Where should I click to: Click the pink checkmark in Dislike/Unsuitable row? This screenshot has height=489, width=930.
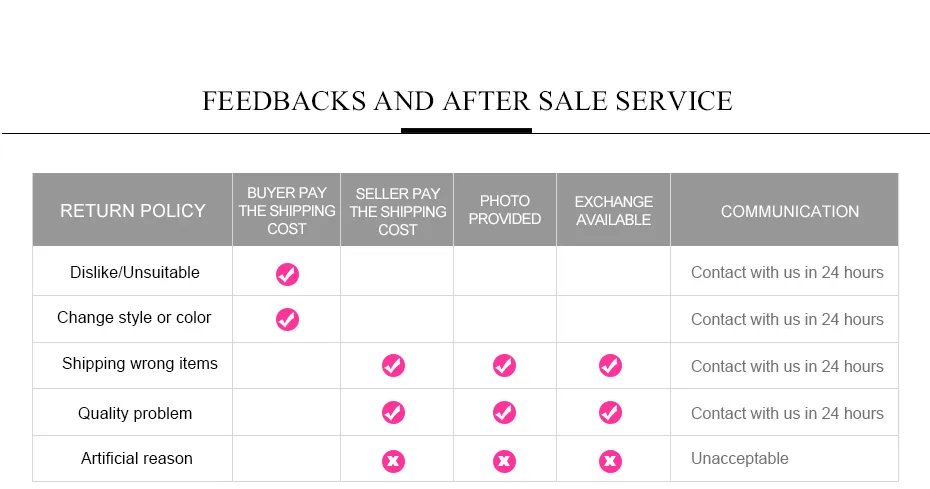tap(287, 274)
